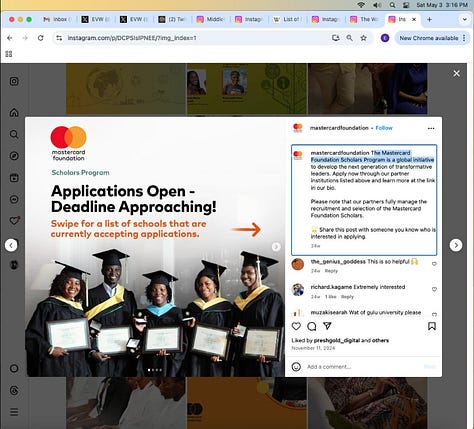This screenshot has height=429, width=474.
Task: Open the Chrome profile avatar
Action: tap(385, 38)
